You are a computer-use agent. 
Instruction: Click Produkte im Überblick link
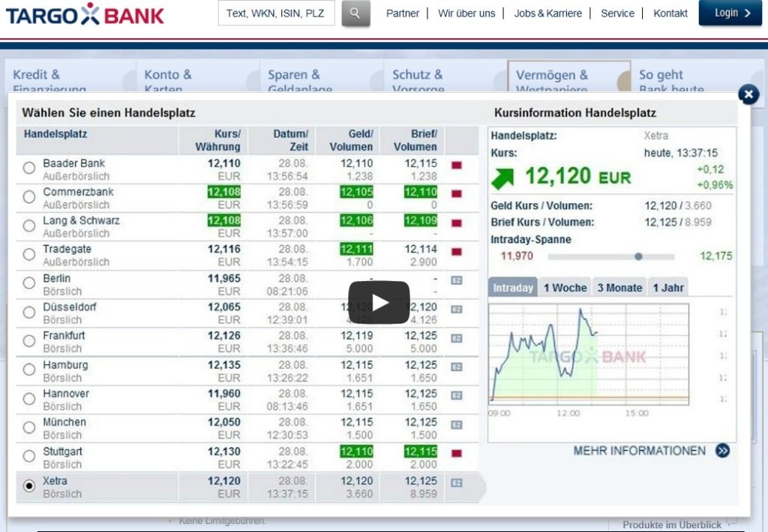click(672, 525)
